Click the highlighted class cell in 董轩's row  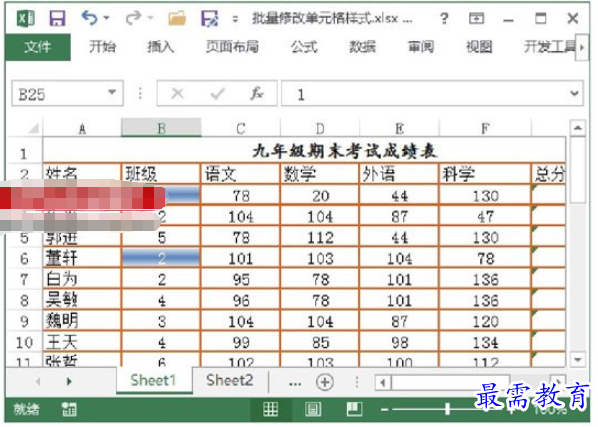pos(161,258)
